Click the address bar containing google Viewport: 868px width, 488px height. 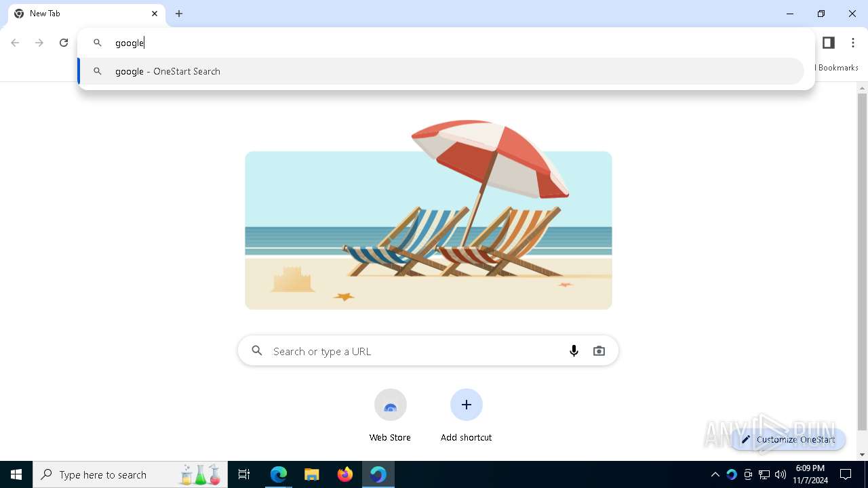tap(448, 43)
